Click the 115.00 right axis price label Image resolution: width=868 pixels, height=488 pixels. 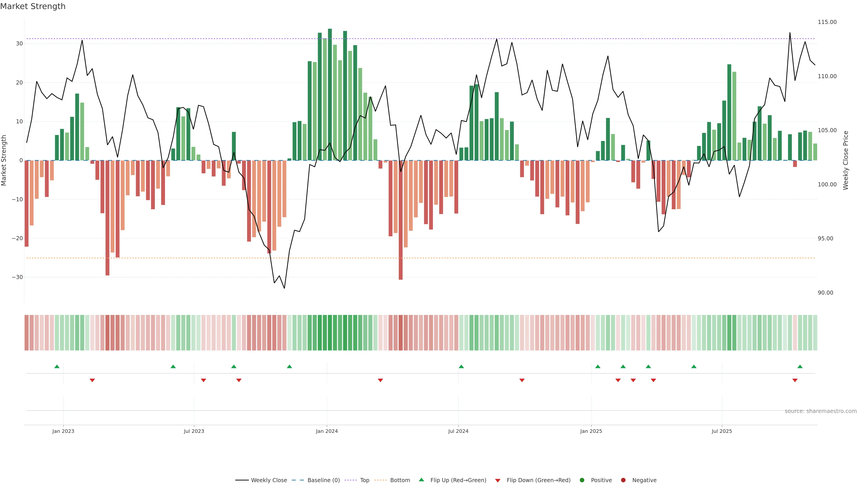[x=827, y=22]
